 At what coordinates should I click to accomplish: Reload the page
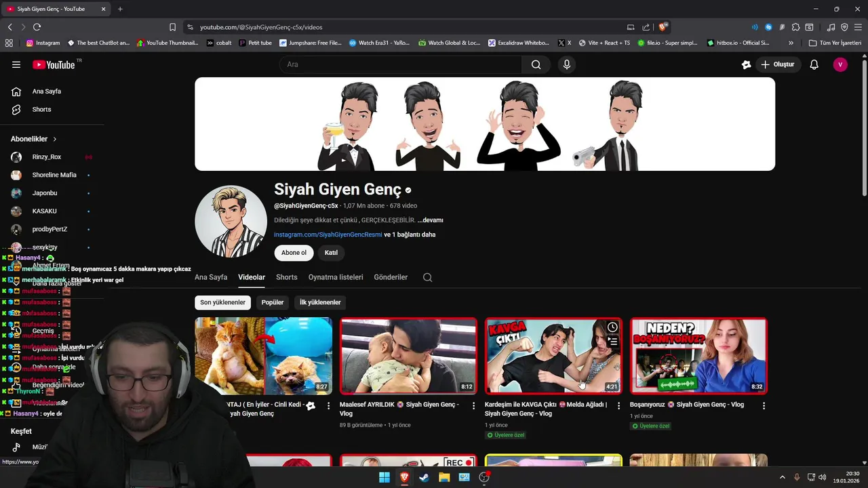tap(37, 27)
